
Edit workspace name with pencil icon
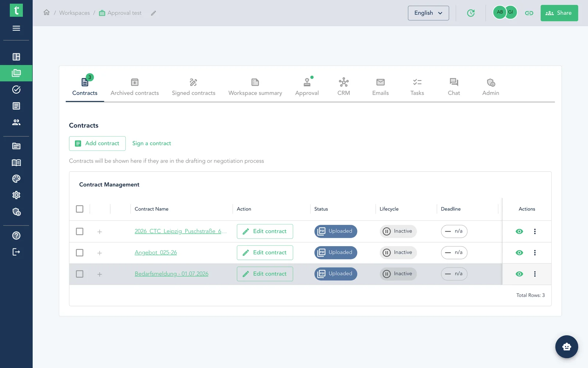(154, 13)
